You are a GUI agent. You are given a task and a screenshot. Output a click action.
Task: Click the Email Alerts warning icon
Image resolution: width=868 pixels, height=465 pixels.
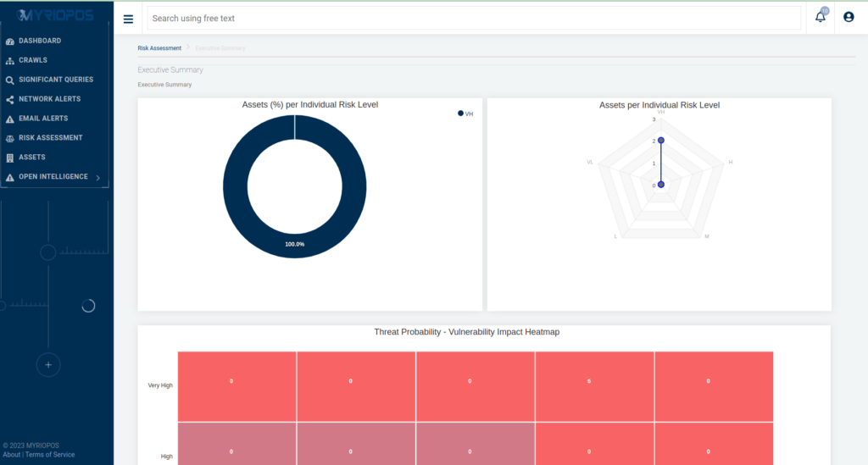coord(10,119)
